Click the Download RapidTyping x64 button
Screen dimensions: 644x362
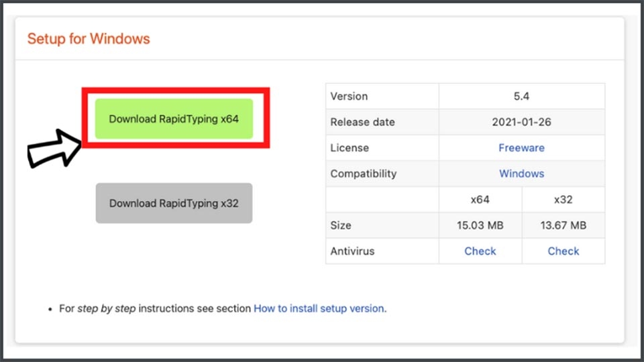tap(174, 119)
